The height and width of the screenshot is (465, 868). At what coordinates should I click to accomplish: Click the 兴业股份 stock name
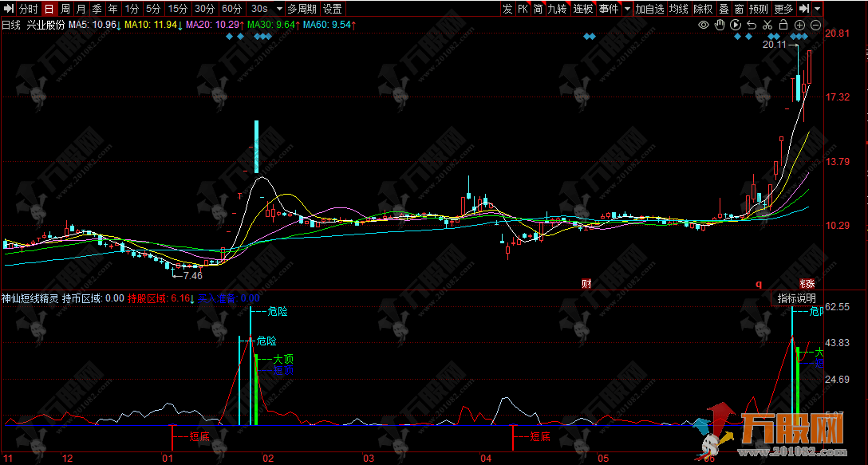(46, 25)
